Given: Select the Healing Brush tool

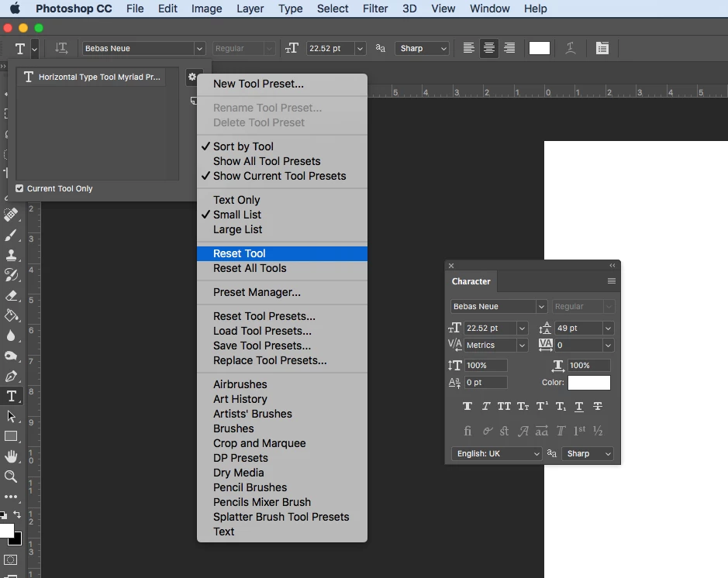Looking at the screenshot, I should [11, 215].
